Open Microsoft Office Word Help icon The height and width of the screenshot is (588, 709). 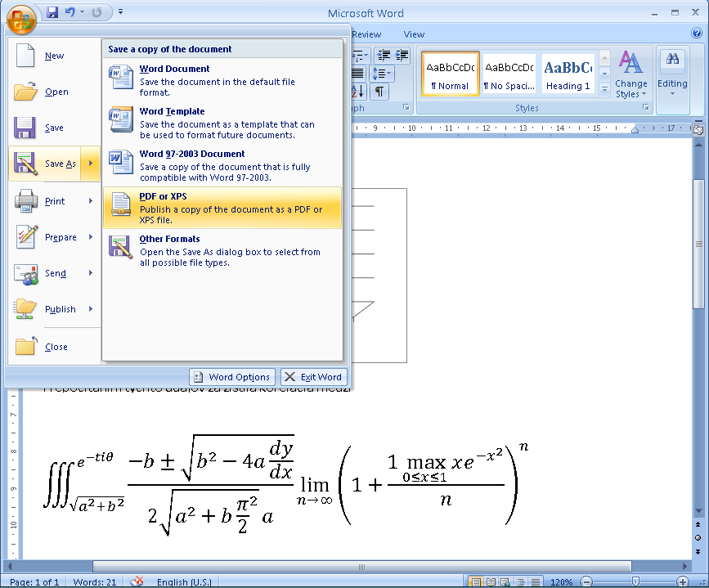click(697, 33)
